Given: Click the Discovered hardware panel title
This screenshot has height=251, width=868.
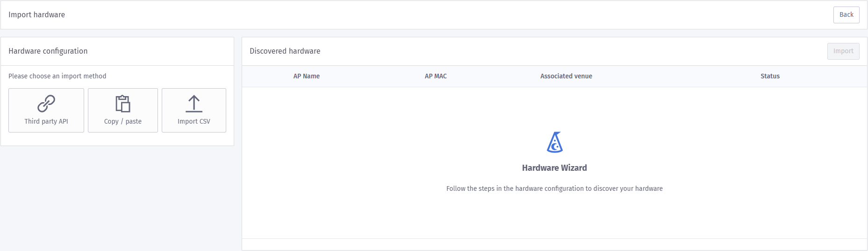Looking at the screenshot, I should pos(285,51).
